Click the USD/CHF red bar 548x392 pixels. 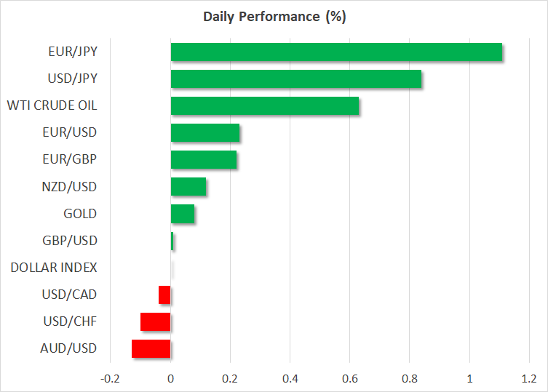[x=156, y=321]
